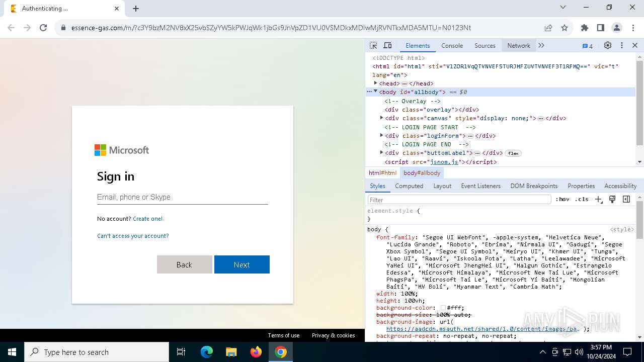
Task: Open the Chrome three-dot menu
Action: [633, 28]
